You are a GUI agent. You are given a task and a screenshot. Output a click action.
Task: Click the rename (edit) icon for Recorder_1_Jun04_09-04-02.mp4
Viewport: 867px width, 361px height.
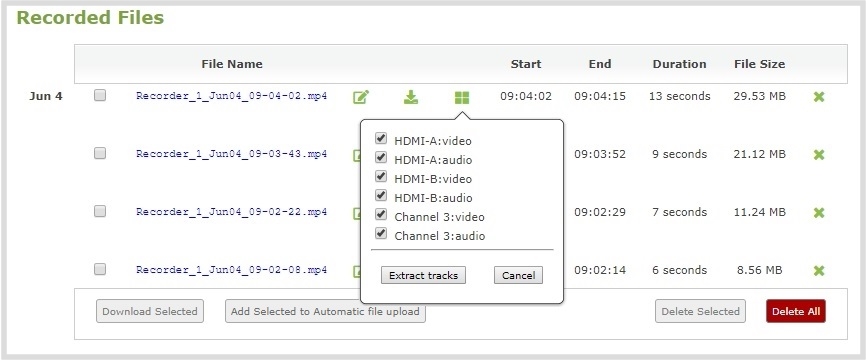click(x=361, y=97)
